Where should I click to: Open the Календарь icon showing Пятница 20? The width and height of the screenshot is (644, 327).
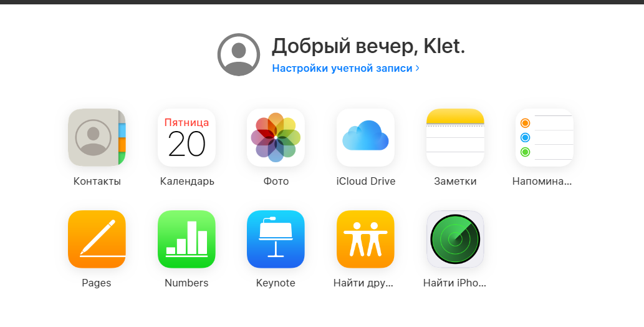[x=186, y=137]
